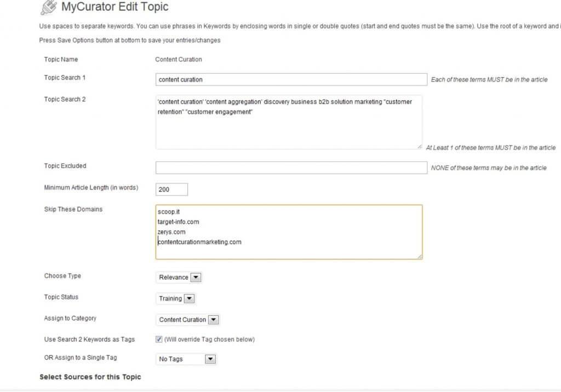Toggle Use Search 2 Keywords as Tags checkbox
The width and height of the screenshot is (561, 392).
tap(159, 339)
